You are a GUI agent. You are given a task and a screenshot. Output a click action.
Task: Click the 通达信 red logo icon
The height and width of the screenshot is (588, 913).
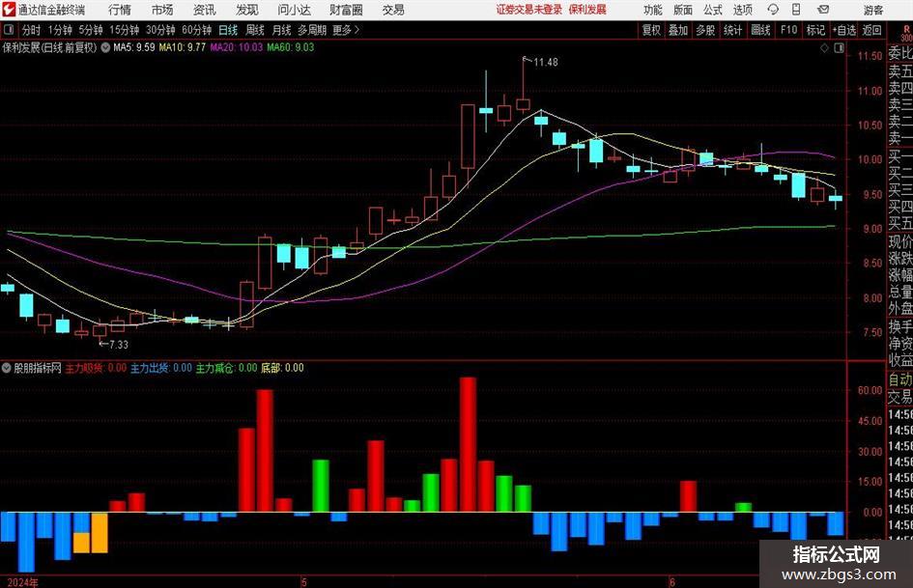point(9,9)
